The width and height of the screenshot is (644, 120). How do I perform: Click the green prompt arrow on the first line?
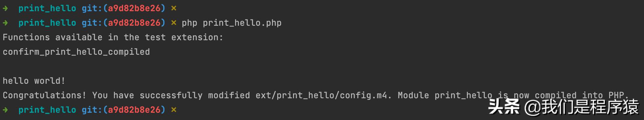[x=5, y=8]
